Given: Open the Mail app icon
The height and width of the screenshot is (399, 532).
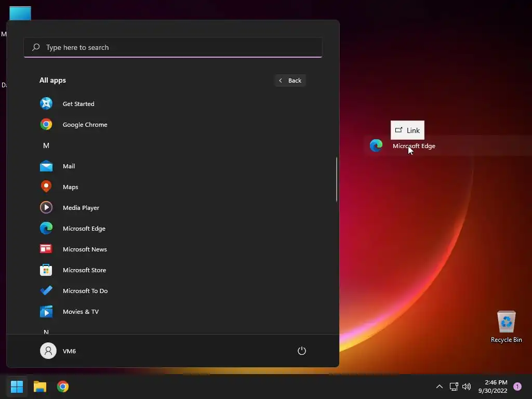Looking at the screenshot, I should pos(46,166).
